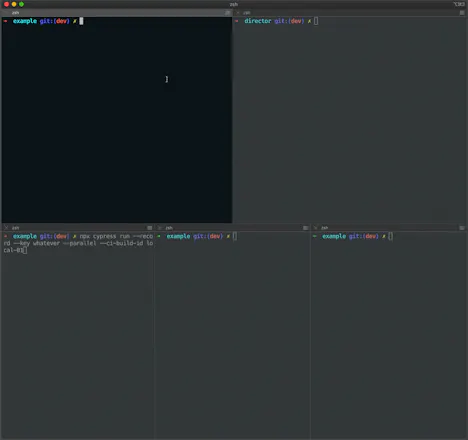Click the cursor block in bottom-right pane
This screenshot has width=468, height=440.
tap(390, 236)
